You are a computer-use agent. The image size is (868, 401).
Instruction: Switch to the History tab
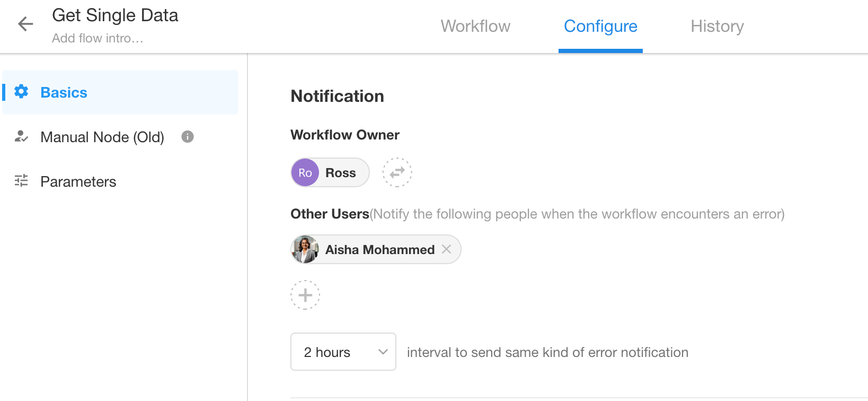(x=717, y=26)
